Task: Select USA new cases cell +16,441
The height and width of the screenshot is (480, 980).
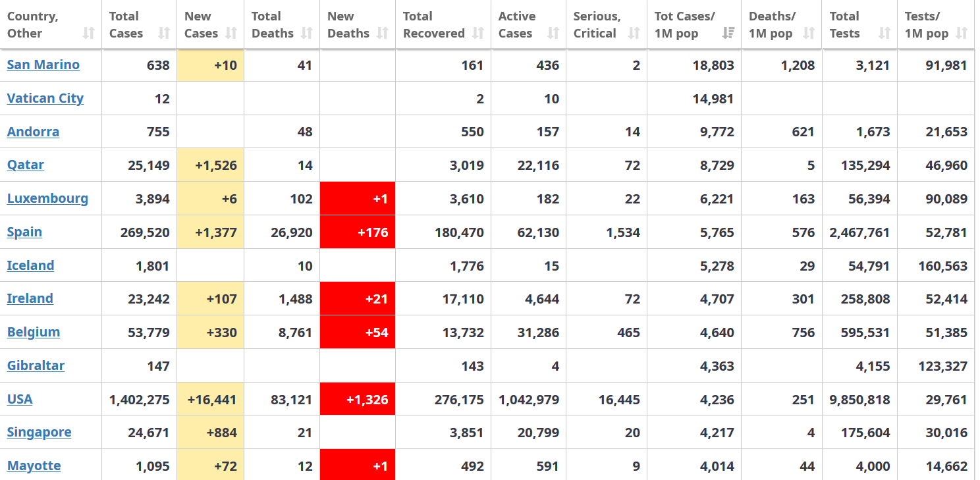Action: (211, 399)
